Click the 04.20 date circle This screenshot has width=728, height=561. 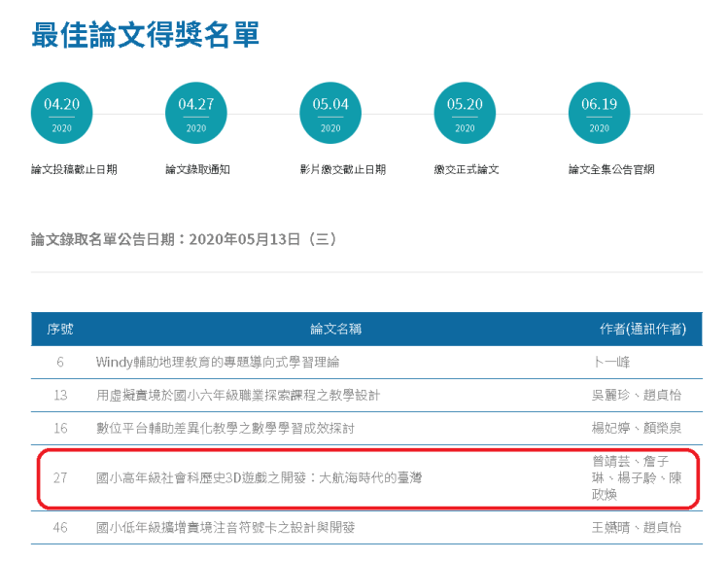coord(61,114)
